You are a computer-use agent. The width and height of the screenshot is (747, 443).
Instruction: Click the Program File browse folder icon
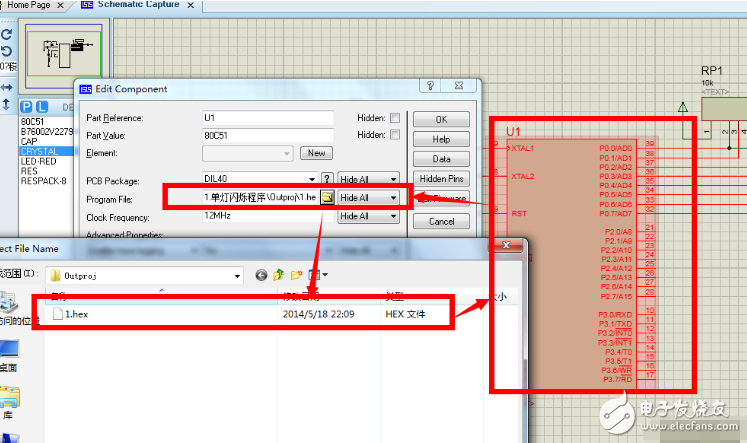pyautogui.click(x=326, y=198)
